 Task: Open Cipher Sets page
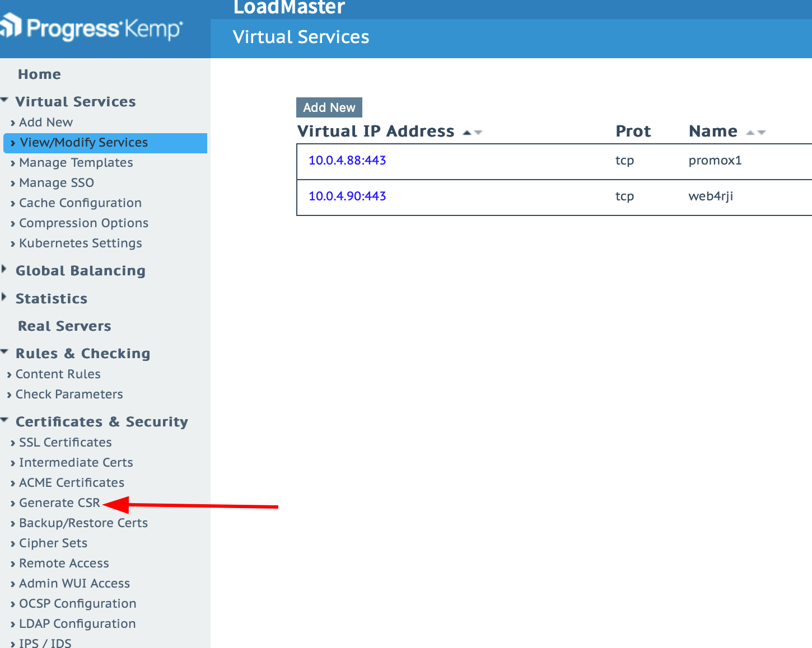[x=53, y=543]
